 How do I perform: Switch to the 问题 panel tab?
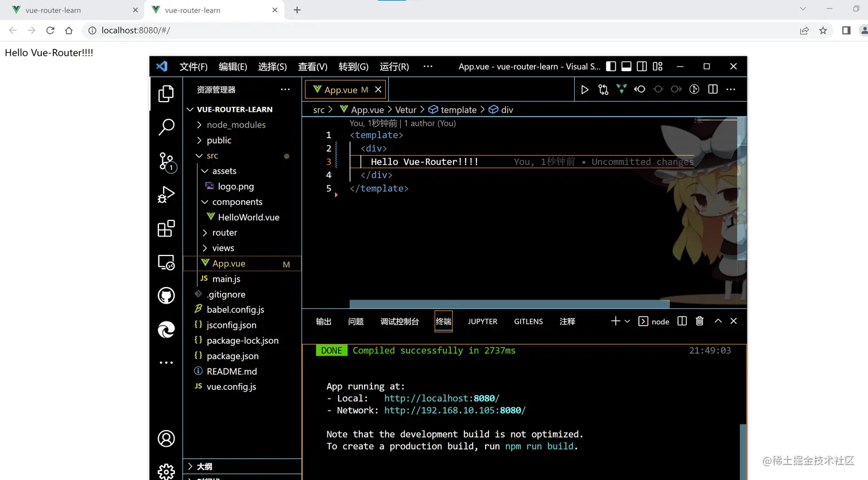click(x=355, y=322)
